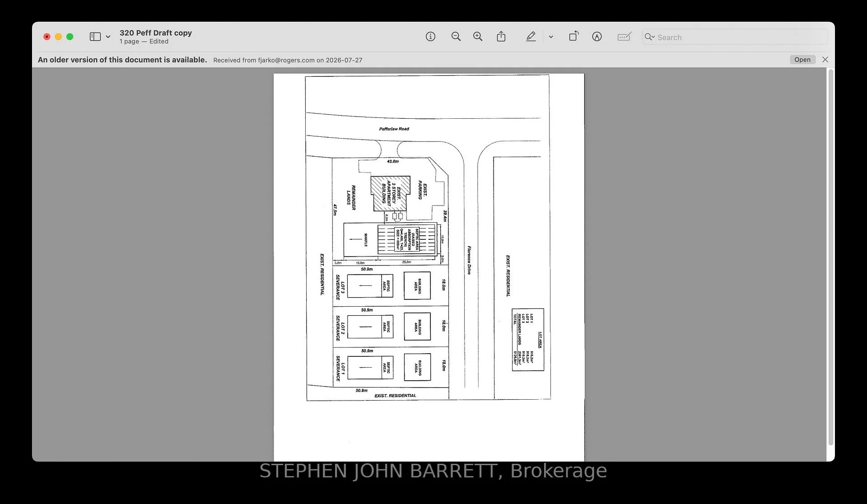
Task: Expand the highlight color dropdown arrow
Action: click(x=551, y=37)
